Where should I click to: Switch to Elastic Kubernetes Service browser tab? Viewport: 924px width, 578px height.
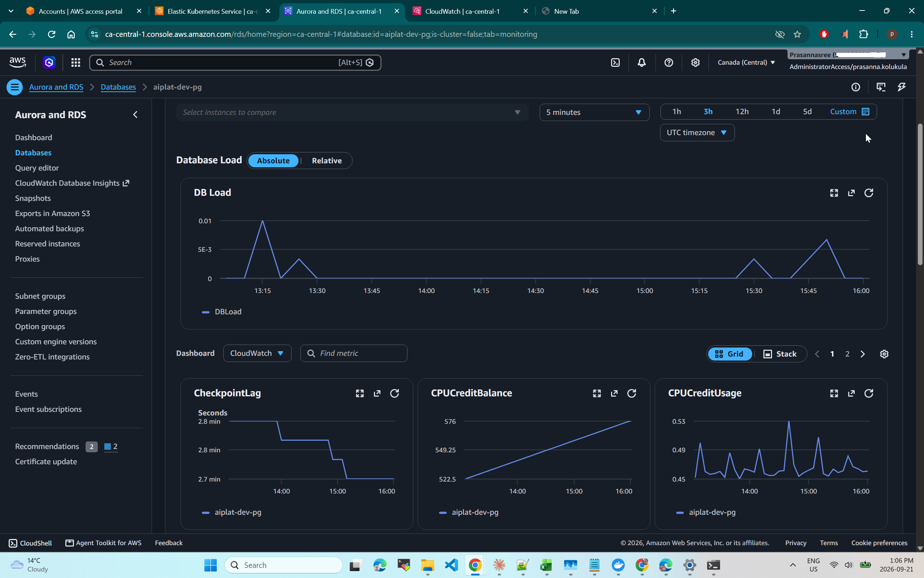[x=213, y=11]
